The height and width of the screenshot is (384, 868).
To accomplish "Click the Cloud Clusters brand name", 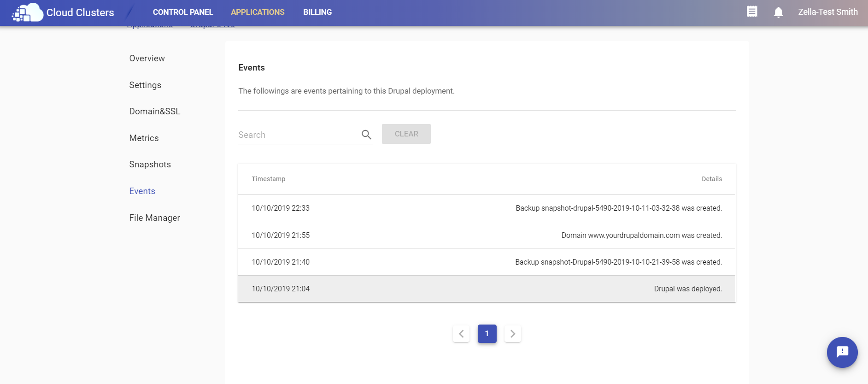I will pyautogui.click(x=80, y=13).
